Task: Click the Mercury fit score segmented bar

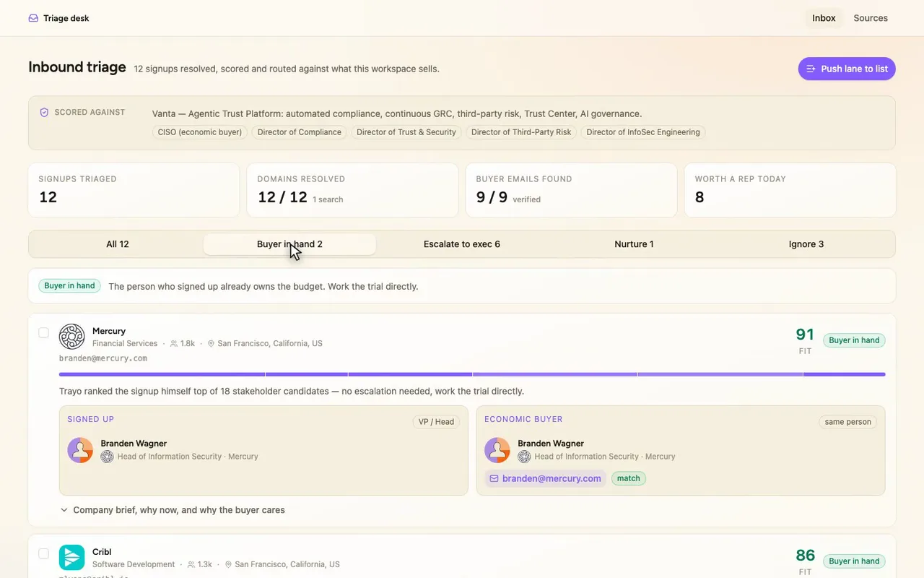Action: pos(472,374)
